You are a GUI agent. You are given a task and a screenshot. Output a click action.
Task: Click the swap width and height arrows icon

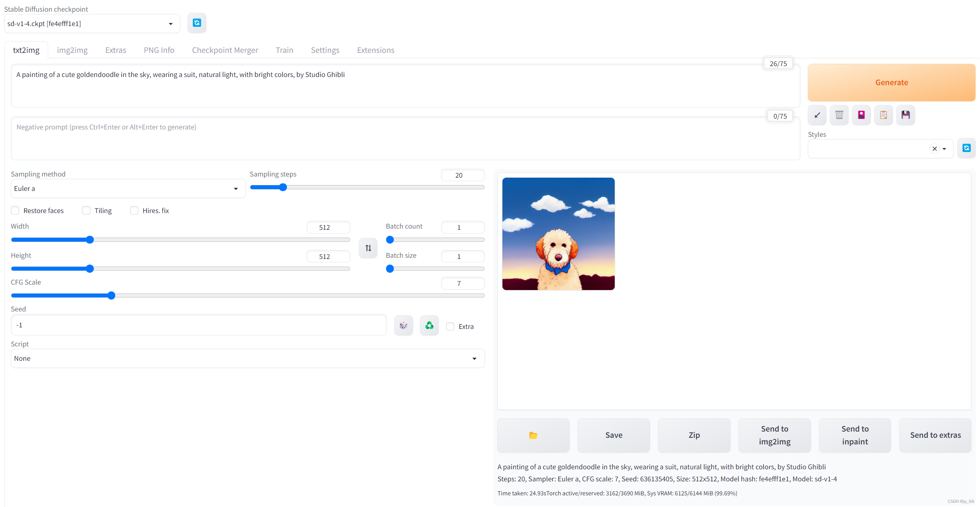click(x=368, y=248)
